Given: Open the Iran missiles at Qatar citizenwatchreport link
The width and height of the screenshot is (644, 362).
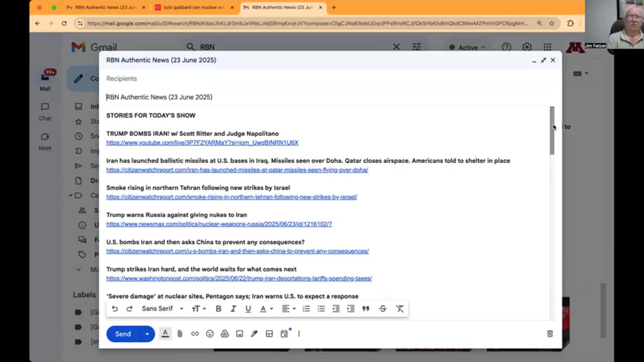Looking at the screenshot, I should point(237,170).
